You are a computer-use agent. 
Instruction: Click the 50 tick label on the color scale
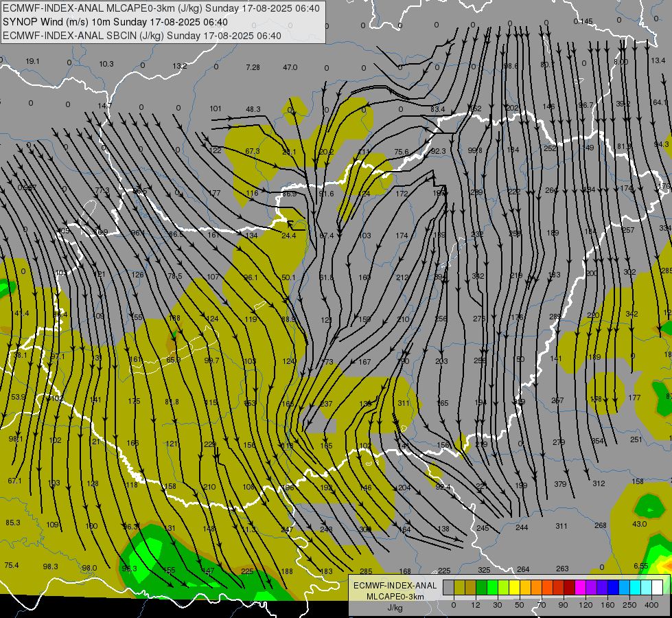click(520, 605)
